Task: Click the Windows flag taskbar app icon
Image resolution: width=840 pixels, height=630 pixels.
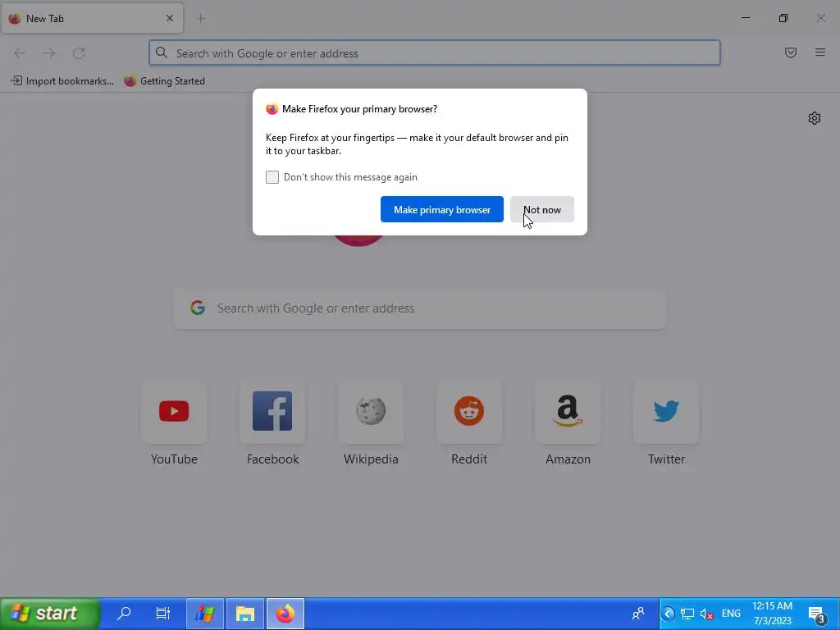Action: (204, 614)
